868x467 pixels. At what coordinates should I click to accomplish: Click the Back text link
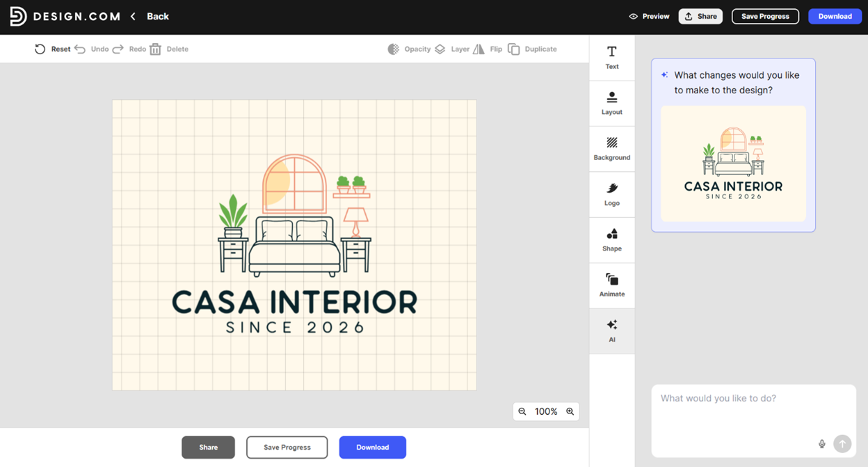click(x=158, y=16)
